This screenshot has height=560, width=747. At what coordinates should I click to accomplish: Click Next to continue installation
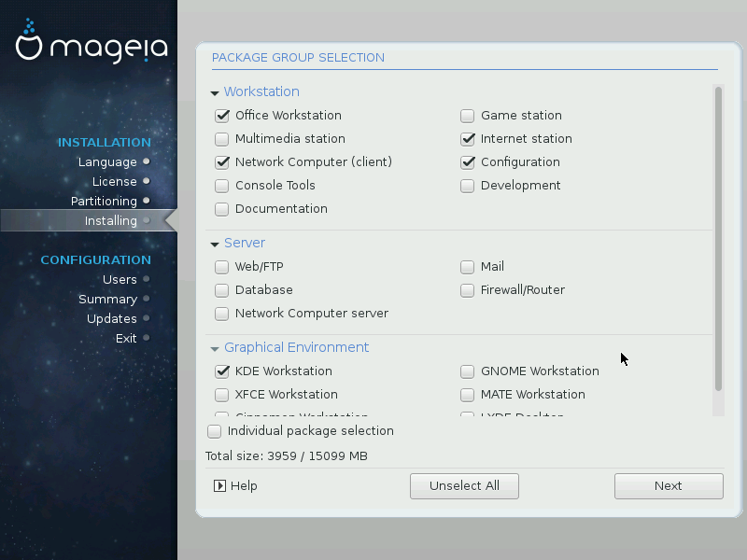click(669, 486)
